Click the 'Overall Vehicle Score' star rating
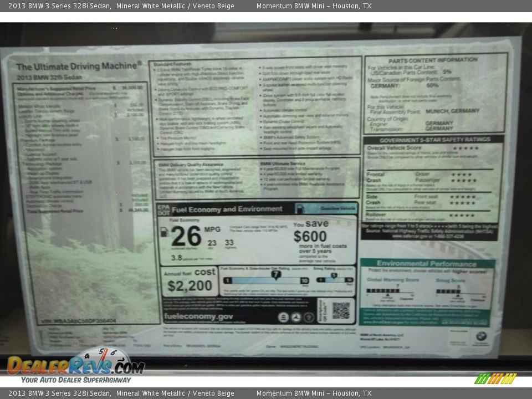The width and height of the screenshot is (532, 399). (465, 149)
